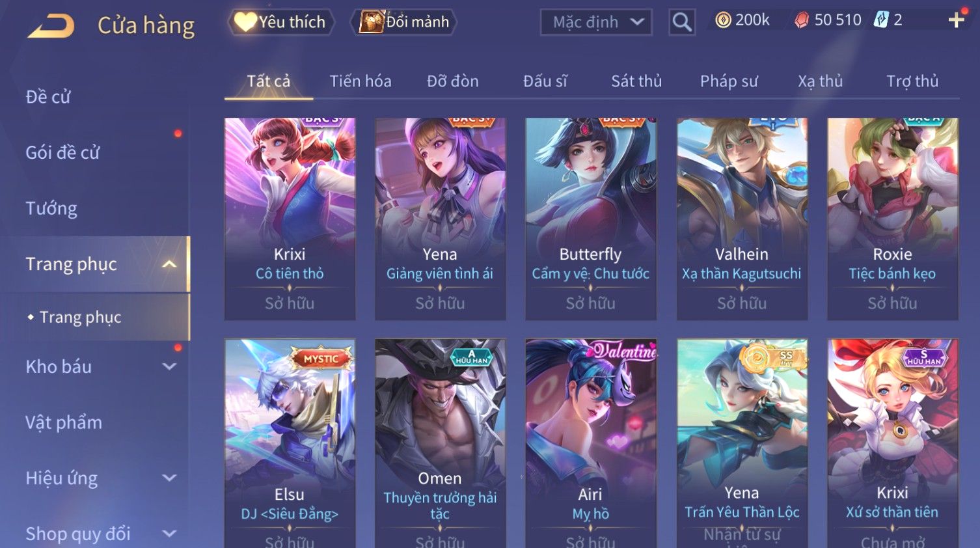Expand the Hiệu ứng sidebar section

click(169, 478)
